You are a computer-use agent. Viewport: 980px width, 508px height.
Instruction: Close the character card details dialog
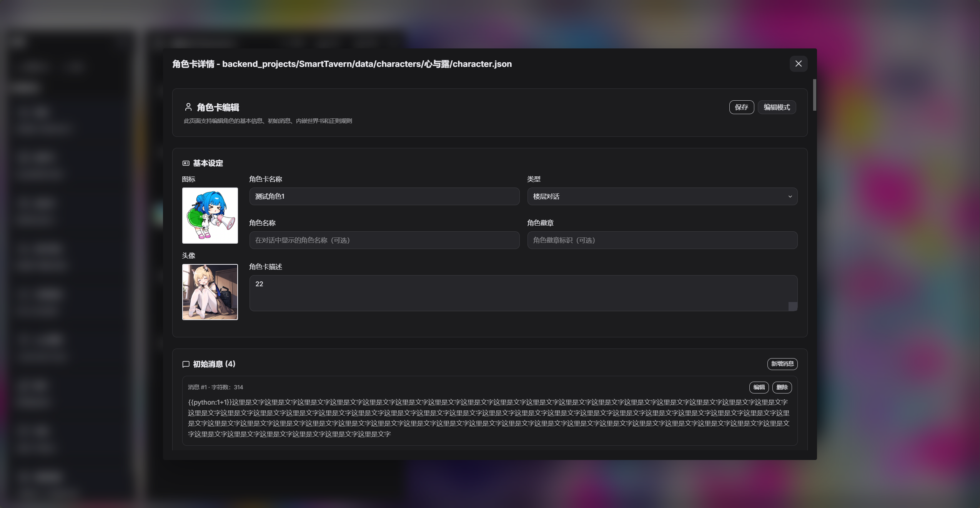[798, 64]
